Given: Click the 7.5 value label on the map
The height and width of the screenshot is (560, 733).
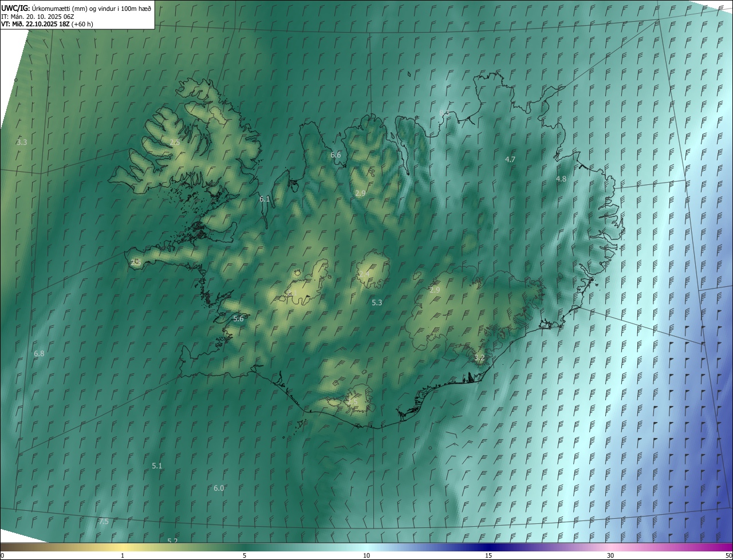Looking at the screenshot, I should [103, 521].
